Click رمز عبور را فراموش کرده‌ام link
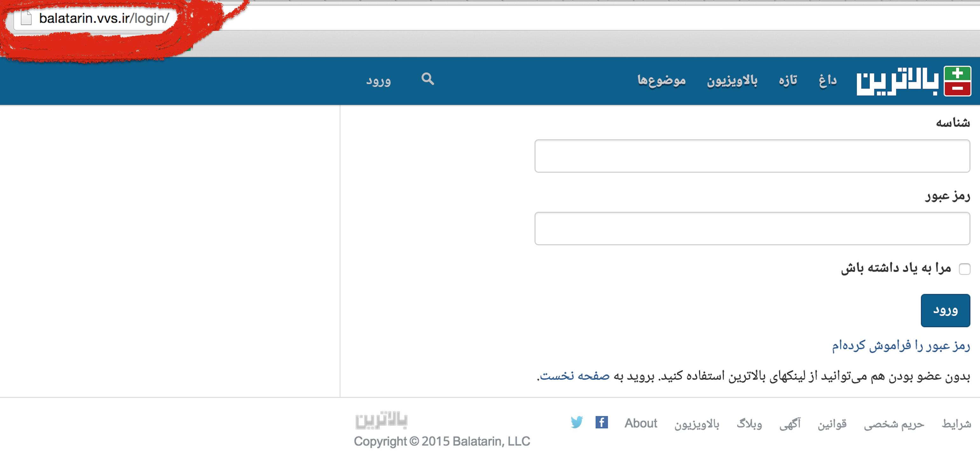980x472 pixels. click(x=901, y=345)
